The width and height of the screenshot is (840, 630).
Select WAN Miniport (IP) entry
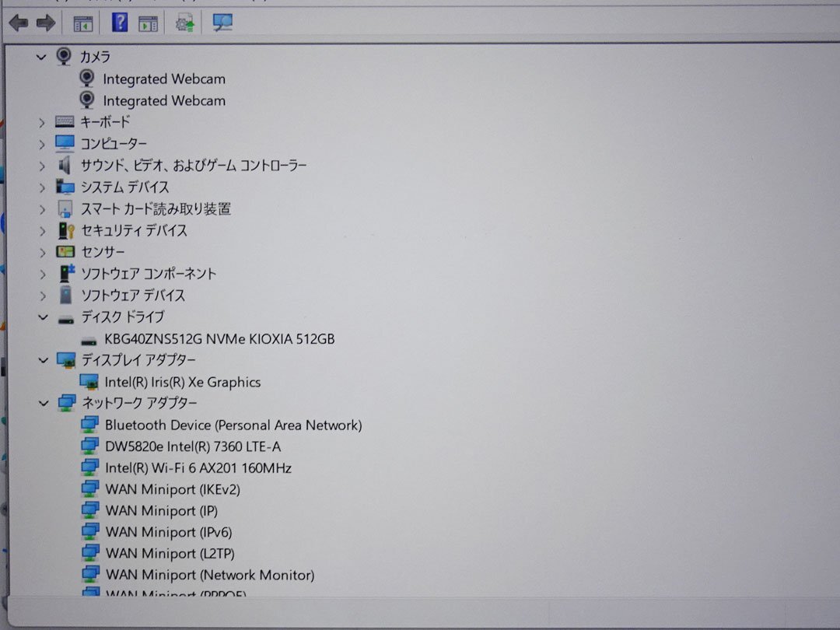click(x=162, y=511)
